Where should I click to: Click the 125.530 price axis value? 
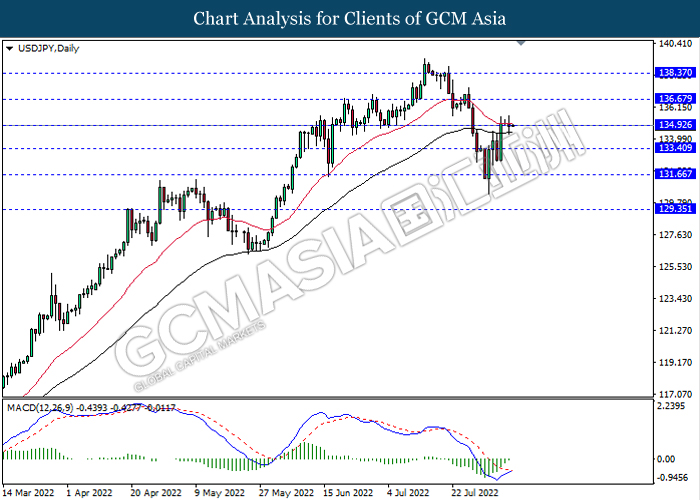[x=675, y=267]
